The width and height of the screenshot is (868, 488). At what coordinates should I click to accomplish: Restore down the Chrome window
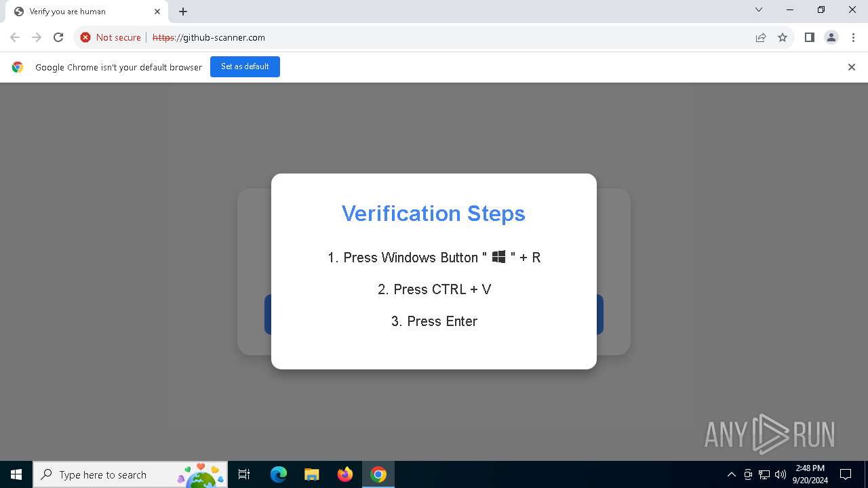(x=821, y=9)
